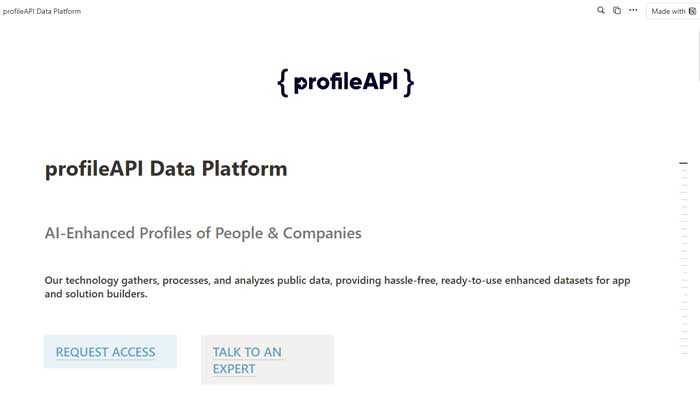
Task: Click the 'profileAPI Data Platform' main heading
Action: click(x=166, y=169)
